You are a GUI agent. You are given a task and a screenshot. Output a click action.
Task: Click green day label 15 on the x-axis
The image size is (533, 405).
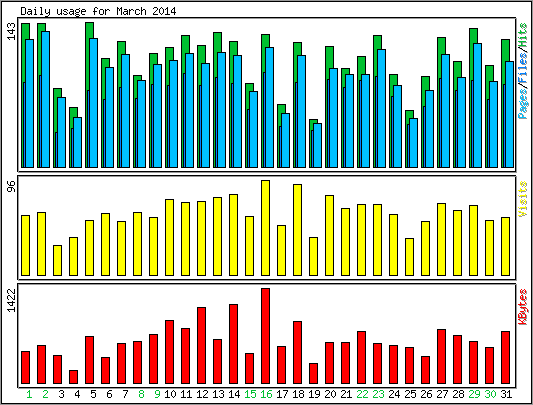(250, 394)
